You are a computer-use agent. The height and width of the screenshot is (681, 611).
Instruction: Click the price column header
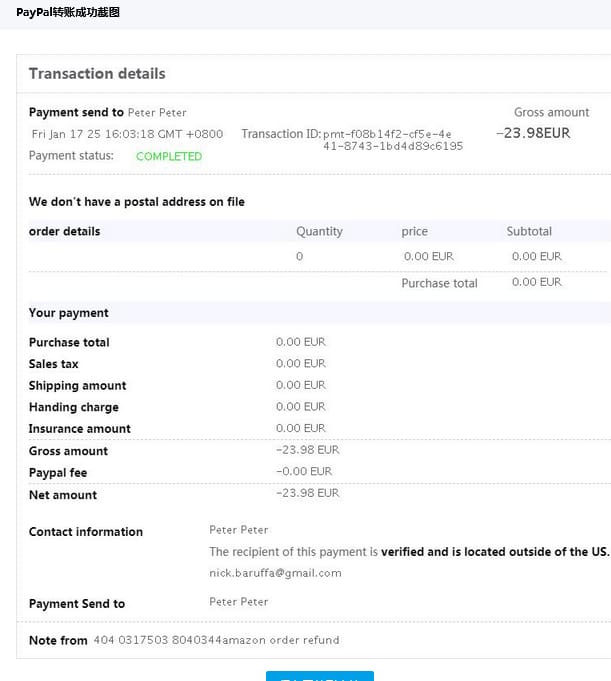coord(414,231)
